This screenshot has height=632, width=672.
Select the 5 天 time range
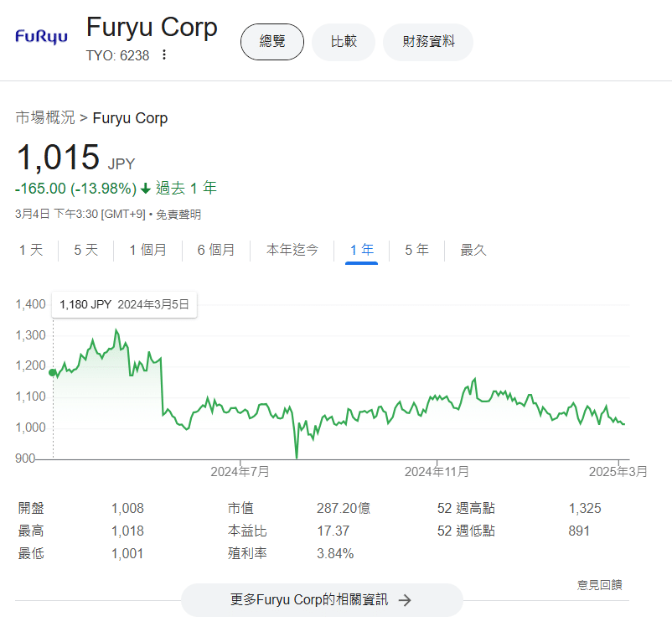85,250
